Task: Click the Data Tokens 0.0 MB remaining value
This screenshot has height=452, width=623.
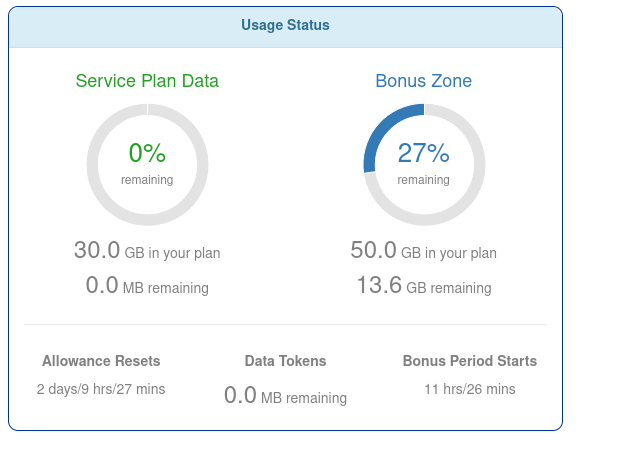Action: tap(285, 396)
